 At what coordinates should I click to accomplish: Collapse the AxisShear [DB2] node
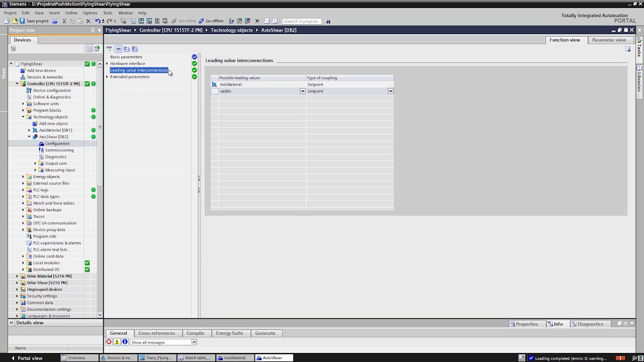click(29, 137)
